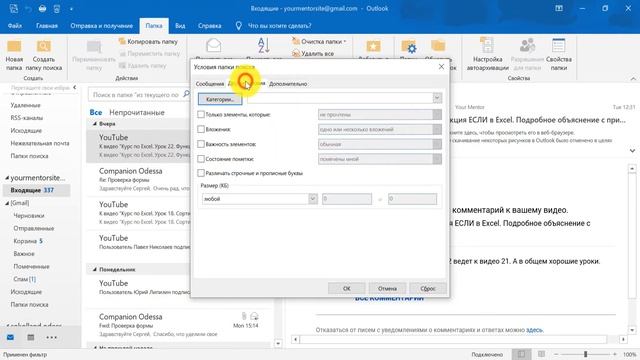Open the Очистка папки dropdown
The width and height of the screenshot is (640, 360).
click(319, 42)
